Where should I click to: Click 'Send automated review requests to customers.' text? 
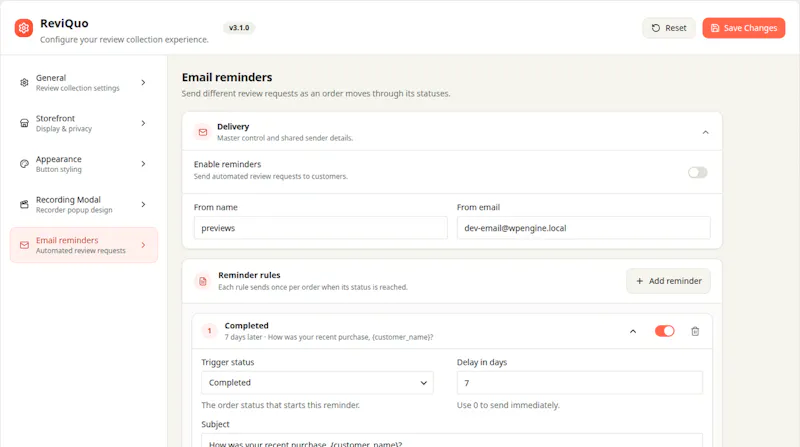(x=270, y=177)
